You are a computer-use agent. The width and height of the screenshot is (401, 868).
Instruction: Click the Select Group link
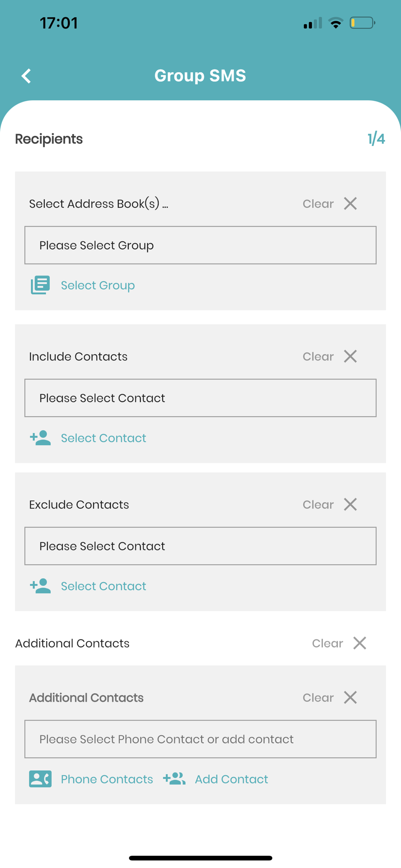pyautogui.click(x=98, y=285)
